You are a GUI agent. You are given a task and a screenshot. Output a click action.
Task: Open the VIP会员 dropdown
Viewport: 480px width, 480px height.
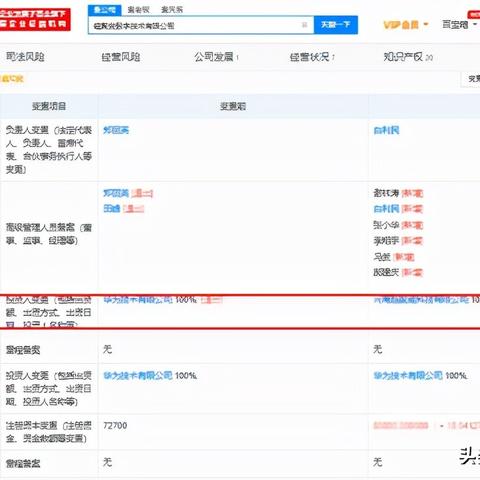point(405,25)
